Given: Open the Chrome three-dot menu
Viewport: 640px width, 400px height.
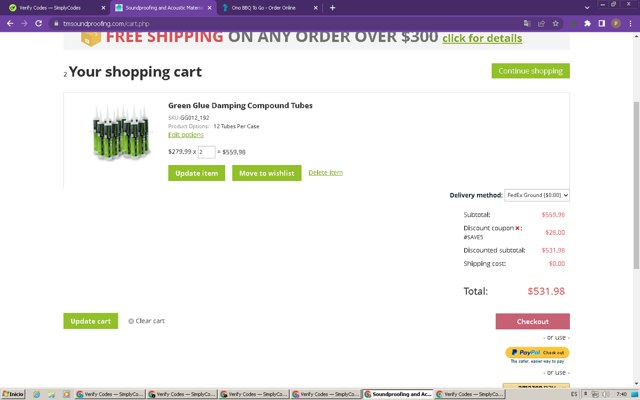Looking at the screenshot, I should tap(630, 24).
